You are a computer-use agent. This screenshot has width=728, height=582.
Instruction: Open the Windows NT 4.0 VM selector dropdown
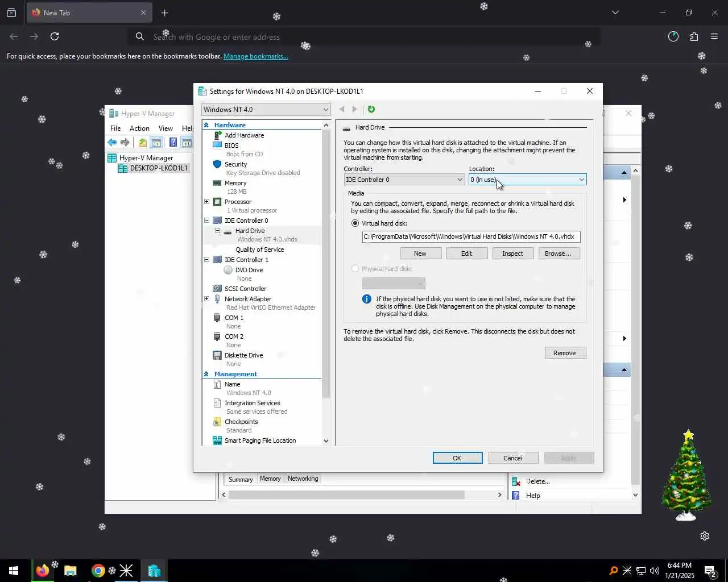click(266, 110)
